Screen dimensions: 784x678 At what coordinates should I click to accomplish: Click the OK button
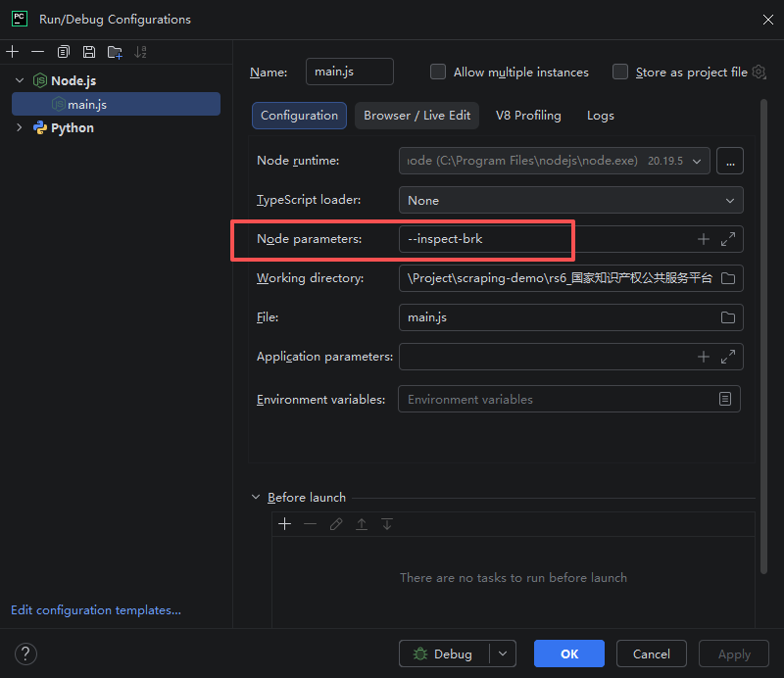[568, 654]
